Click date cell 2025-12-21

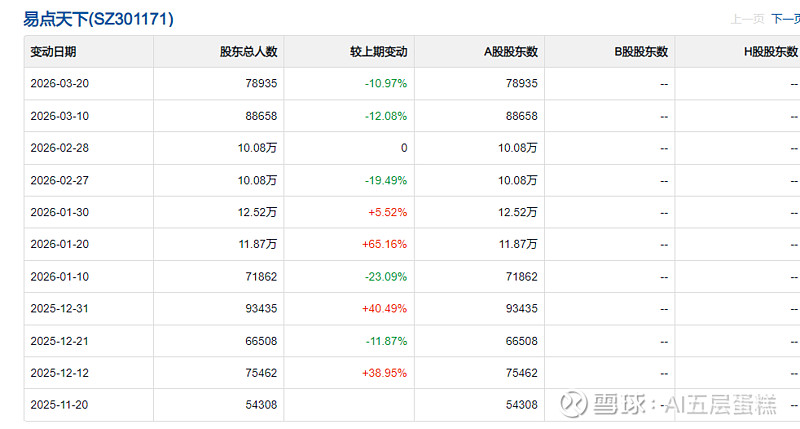[x=60, y=341]
